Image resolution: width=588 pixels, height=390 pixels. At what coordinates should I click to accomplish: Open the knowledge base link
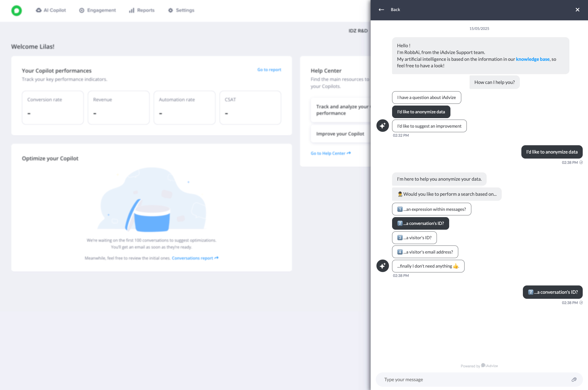coord(532,59)
